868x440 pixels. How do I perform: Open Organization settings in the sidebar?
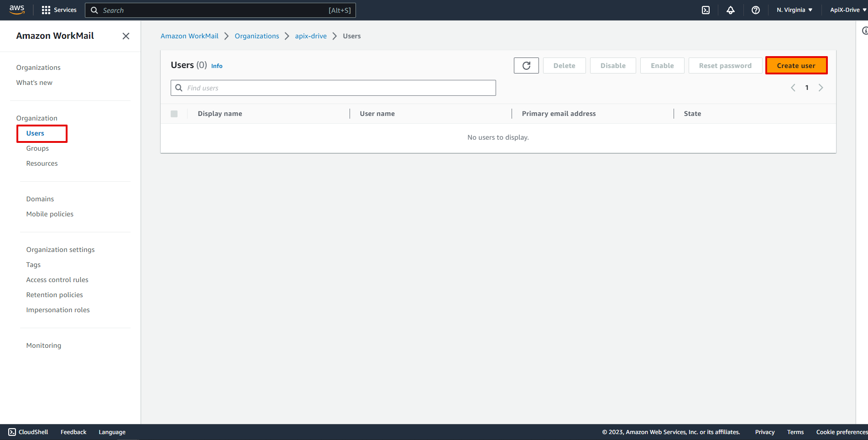tap(60, 250)
